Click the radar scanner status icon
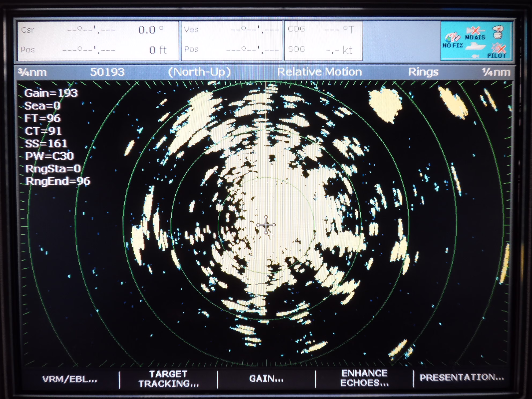The image size is (532, 399). click(x=498, y=32)
